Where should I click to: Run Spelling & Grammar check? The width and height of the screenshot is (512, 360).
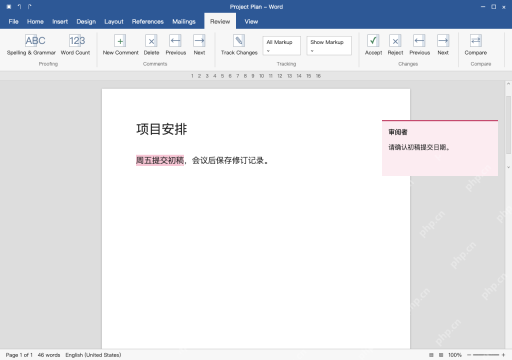(x=31, y=45)
